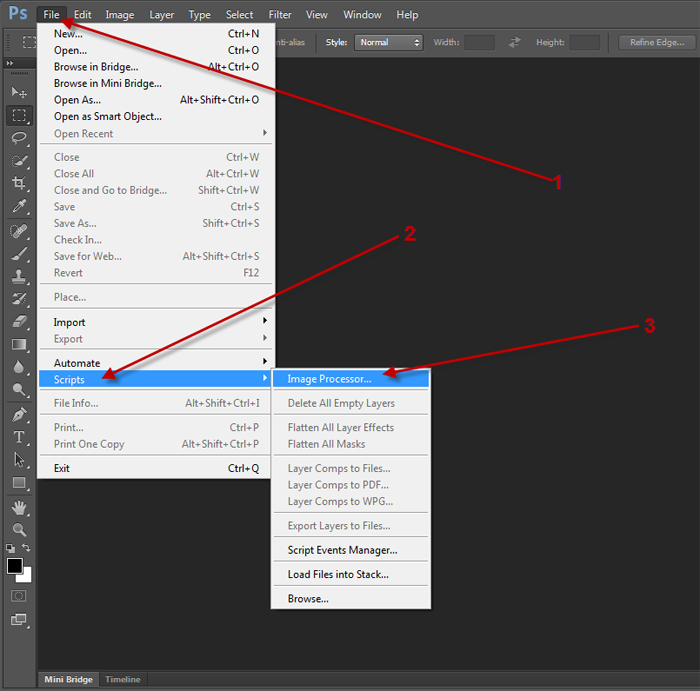
Task: Open the Window menu
Action: click(x=362, y=15)
